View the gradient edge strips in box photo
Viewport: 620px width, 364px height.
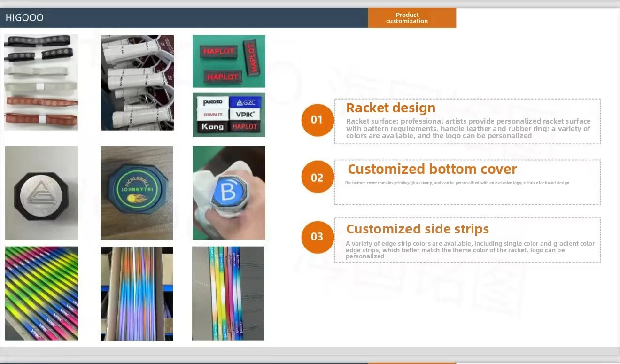pyautogui.click(x=137, y=294)
